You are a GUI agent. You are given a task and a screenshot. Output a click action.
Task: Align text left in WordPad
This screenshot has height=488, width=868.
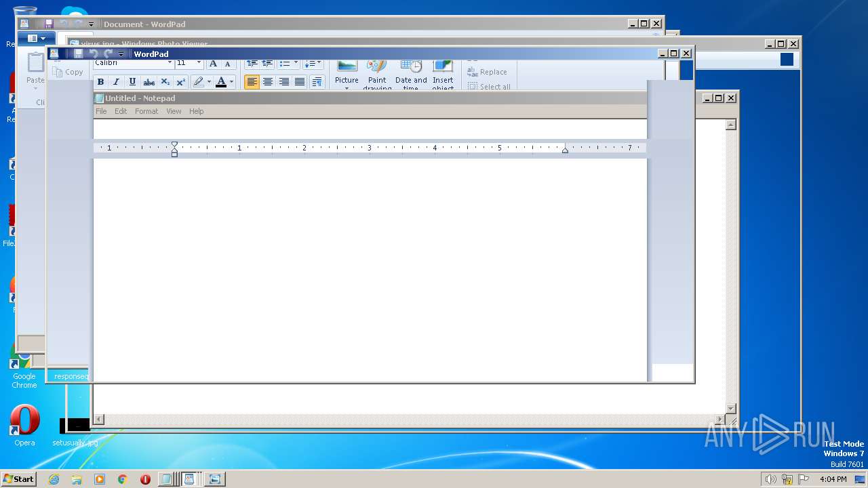[252, 82]
